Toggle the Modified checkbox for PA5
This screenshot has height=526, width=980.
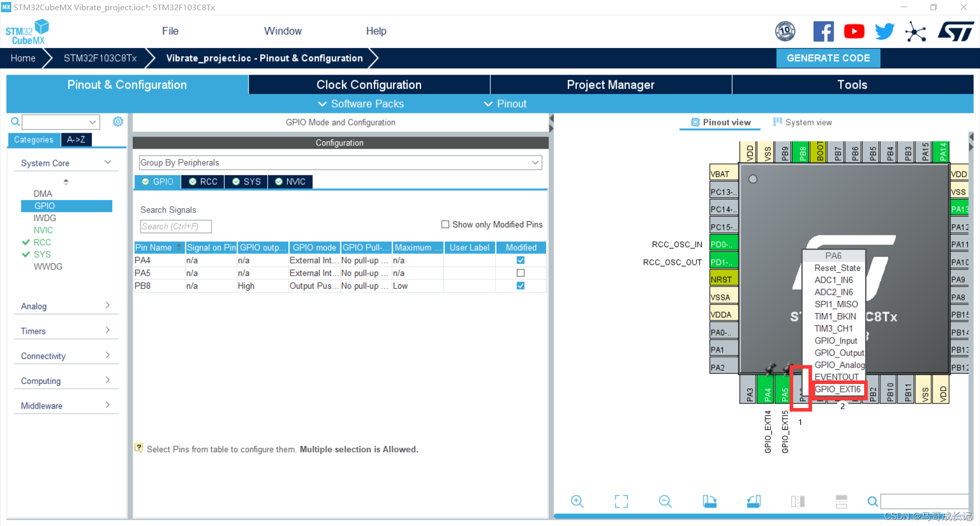pyautogui.click(x=521, y=273)
